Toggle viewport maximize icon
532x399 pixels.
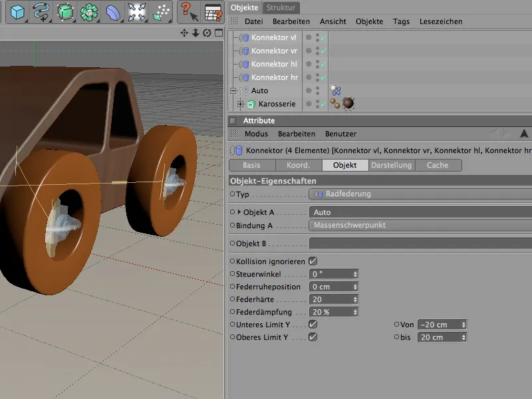click(x=217, y=33)
